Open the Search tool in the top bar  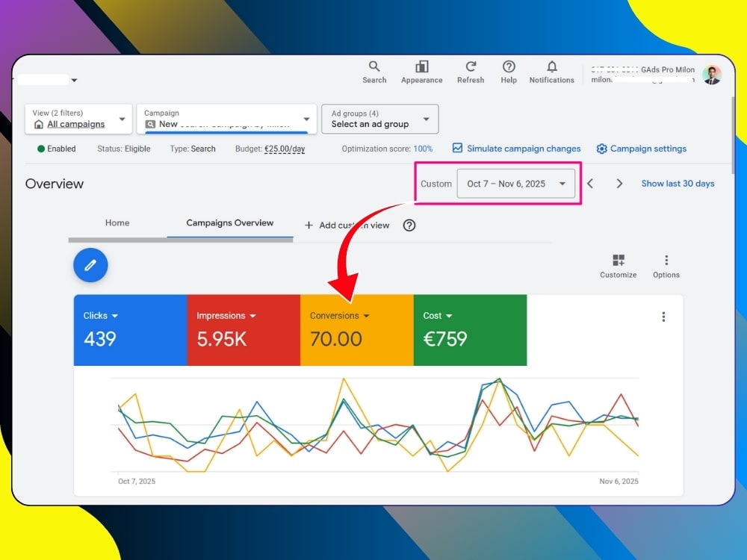coord(374,72)
